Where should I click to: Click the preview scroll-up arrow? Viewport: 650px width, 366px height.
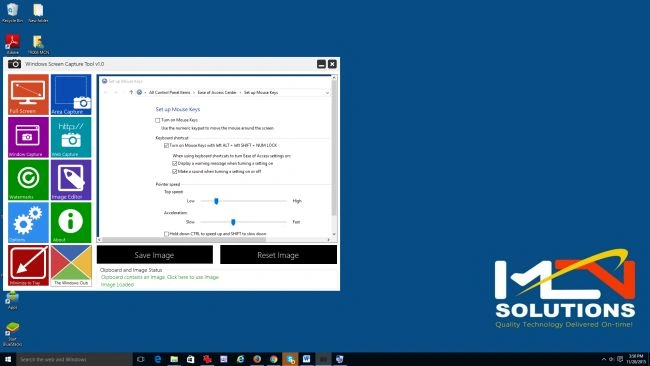(x=334, y=78)
